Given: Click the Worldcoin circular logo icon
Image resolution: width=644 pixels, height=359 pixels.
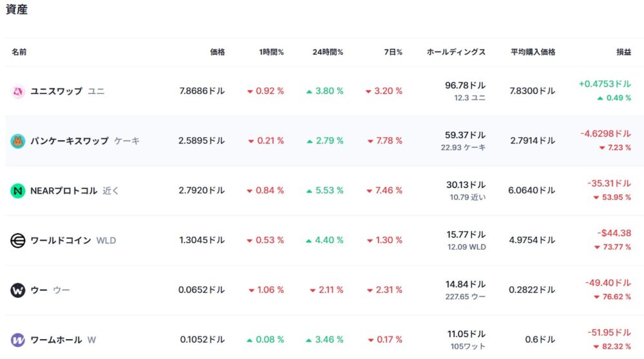Looking at the screenshot, I should (x=17, y=241).
